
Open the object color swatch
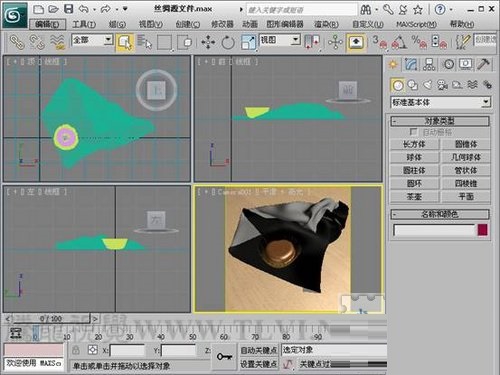click(x=483, y=230)
